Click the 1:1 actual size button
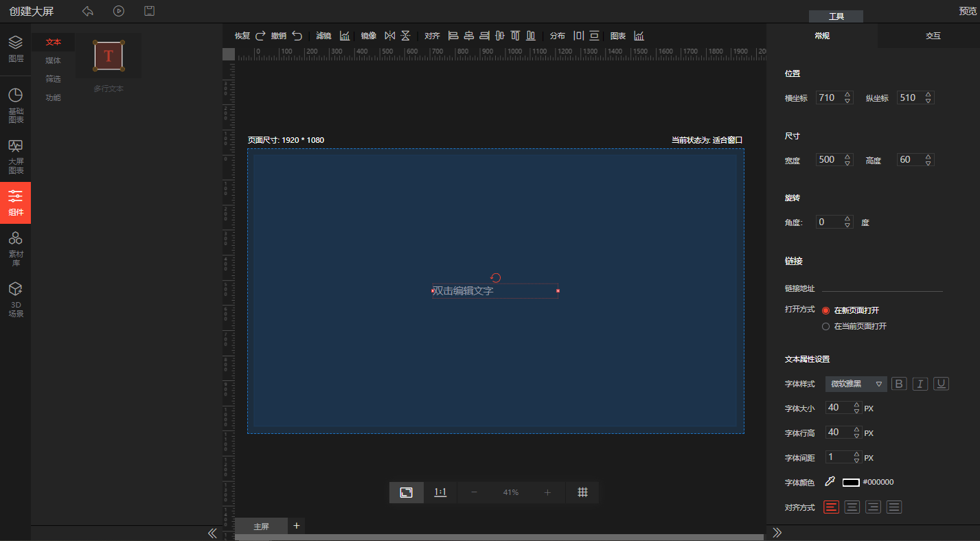Image resolution: width=980 pixels, height=541 pixels. [x=441, y=492]
